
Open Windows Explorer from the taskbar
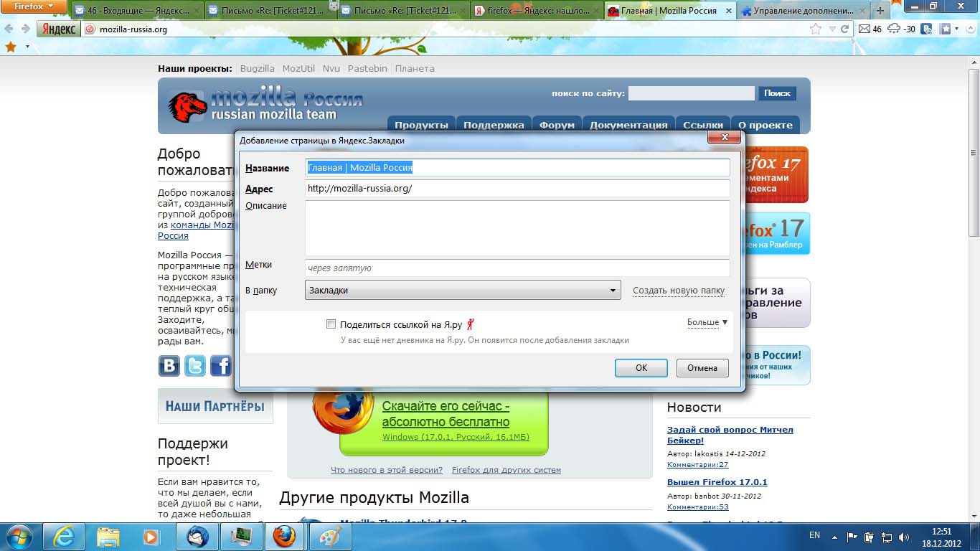(x=108, y=536)
